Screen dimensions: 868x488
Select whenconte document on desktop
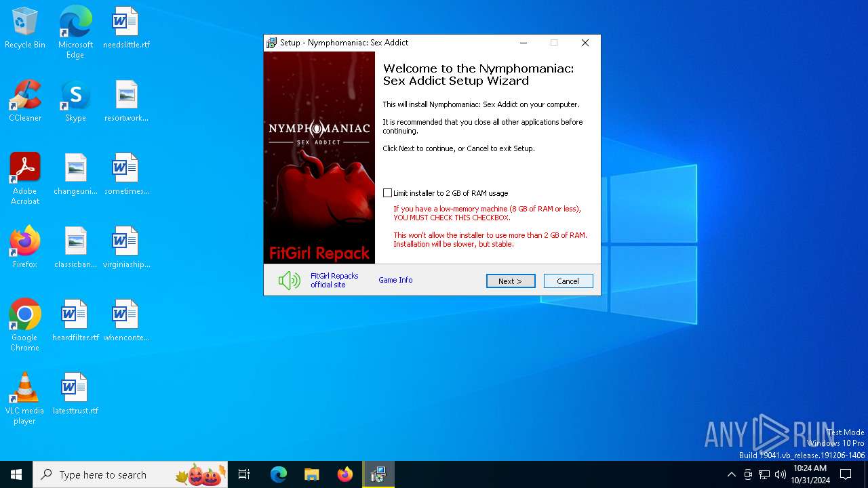click(x=126, y=321)
